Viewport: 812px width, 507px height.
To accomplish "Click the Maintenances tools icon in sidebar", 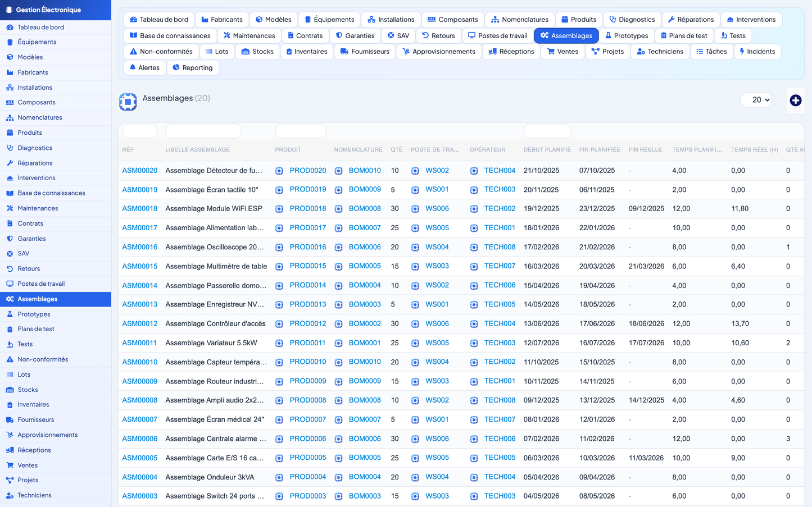I will pos(10,208).
